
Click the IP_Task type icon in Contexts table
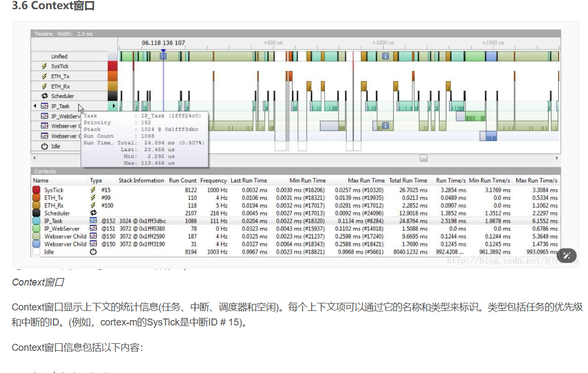pyautogui.click(x=93, y=221)
